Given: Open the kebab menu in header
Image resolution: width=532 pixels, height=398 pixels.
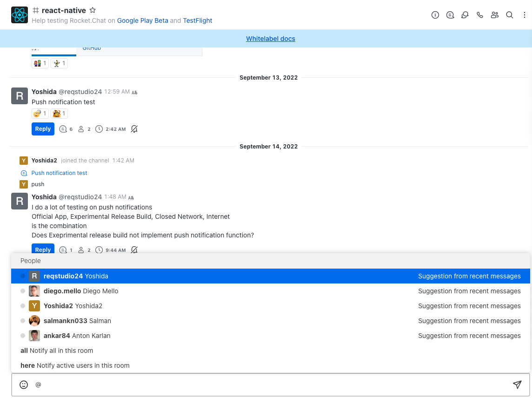Looking at the screenshot, I should 524,15.
